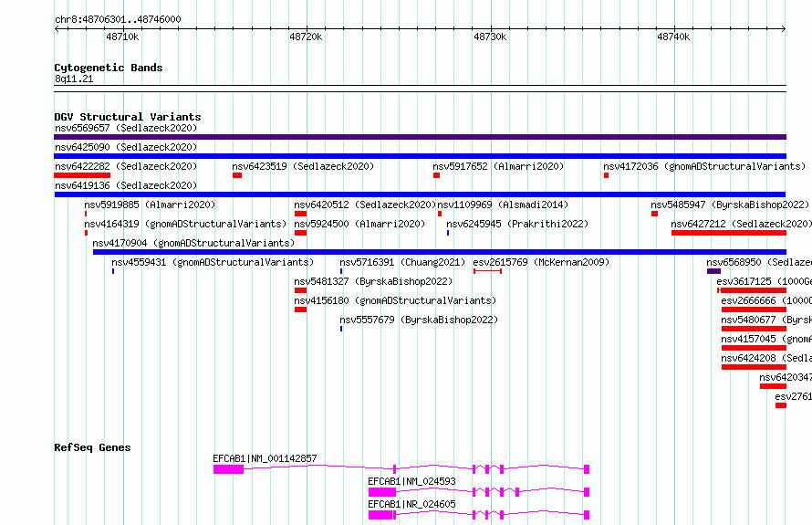Open the nsv6423519 (Sedlazeck2020) label
This screenshot has height=525, width=812.
[303, 166]
